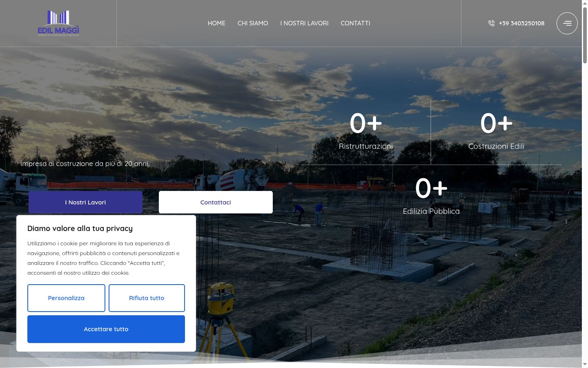
Task: Accept all cookies with Accettare tutto
Action: pos(106,329)
